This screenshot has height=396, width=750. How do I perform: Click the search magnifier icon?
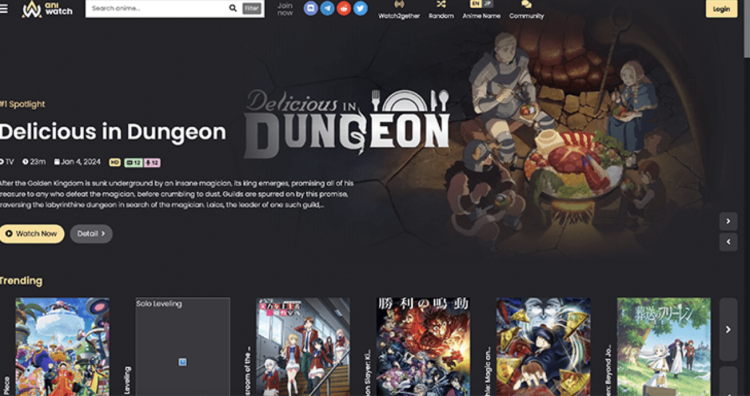[233, 8]
